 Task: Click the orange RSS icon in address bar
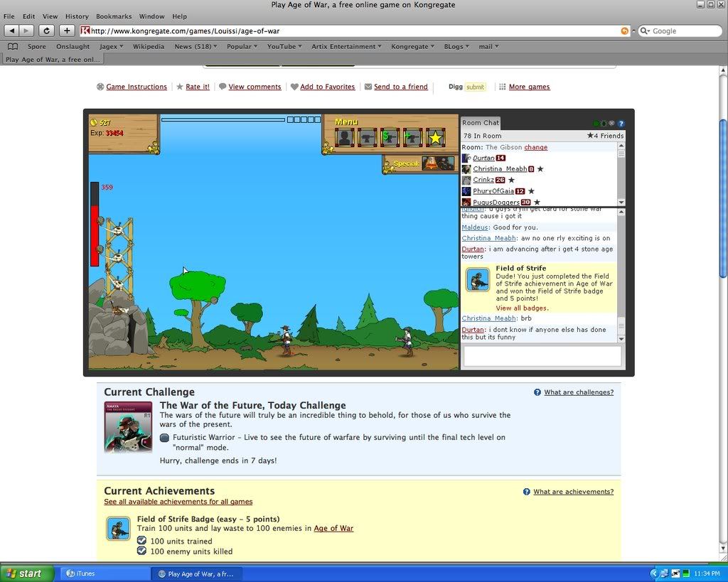(x=624, y=31)
